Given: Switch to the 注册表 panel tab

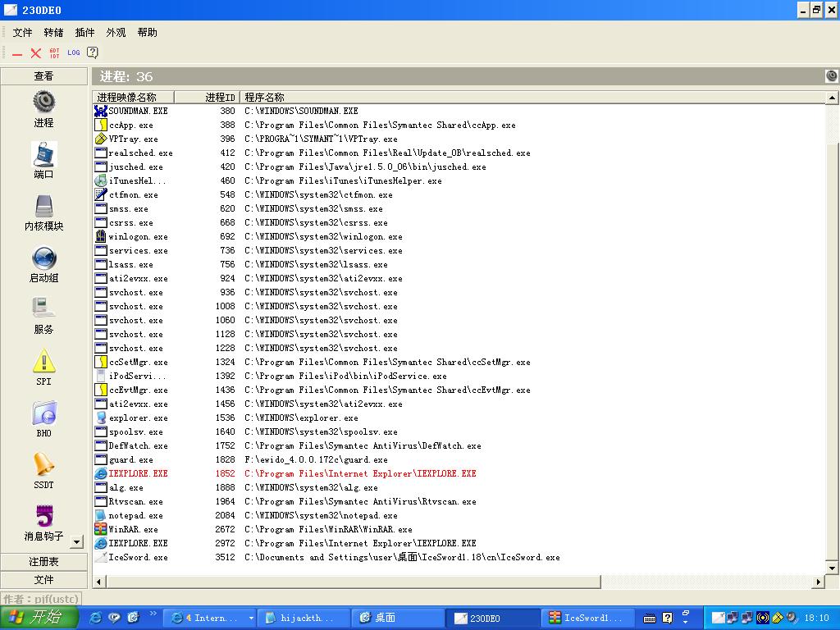Looking at the screenshot, I should [44, 561].
